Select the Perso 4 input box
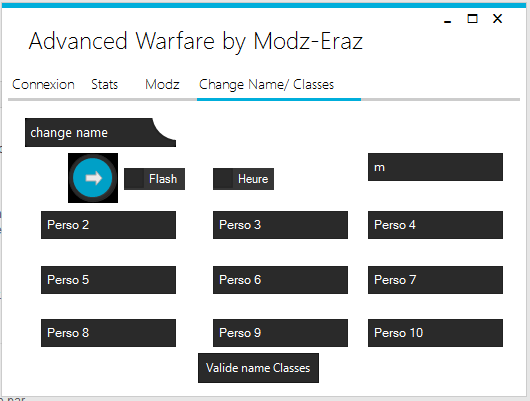The height and width of the screenshot is (401, 530). [x=435, y=225]
